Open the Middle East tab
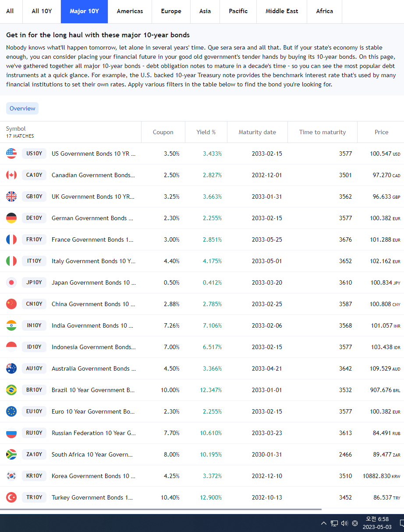404x532 pixels. tap(282, 11)
